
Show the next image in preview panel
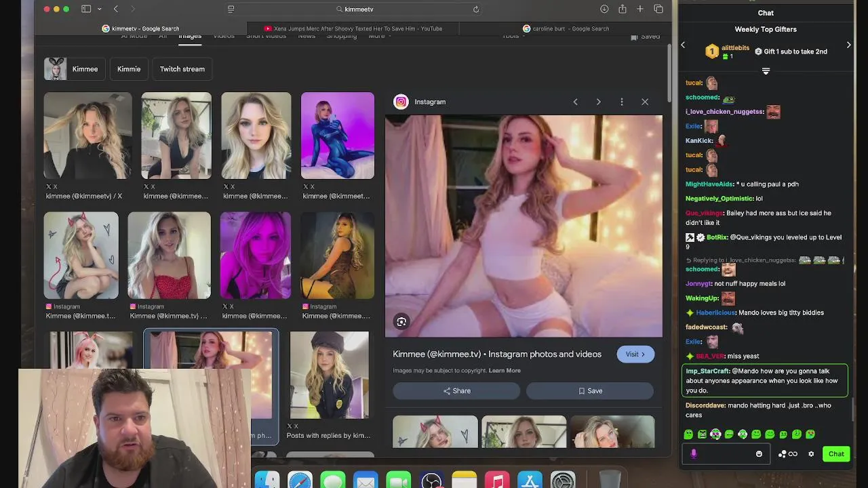pos(598,102)
